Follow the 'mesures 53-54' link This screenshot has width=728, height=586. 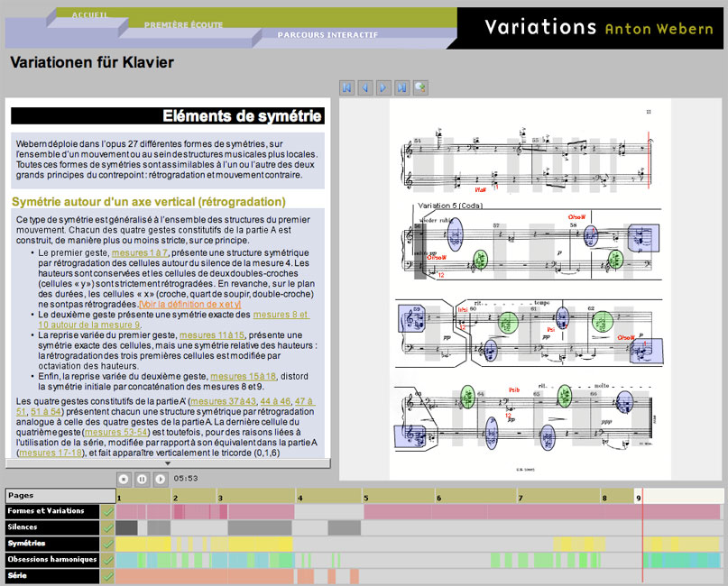tap(116, 432)
